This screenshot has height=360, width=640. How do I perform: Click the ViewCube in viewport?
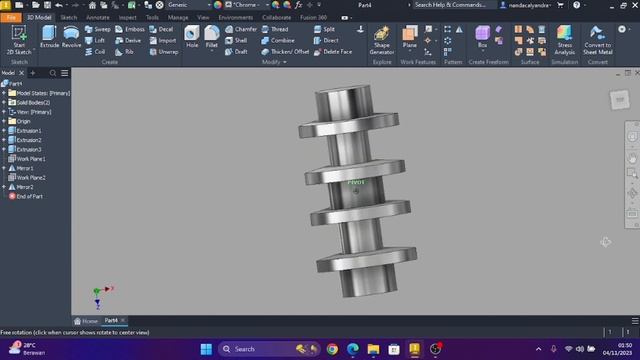(x=620, y=100)
